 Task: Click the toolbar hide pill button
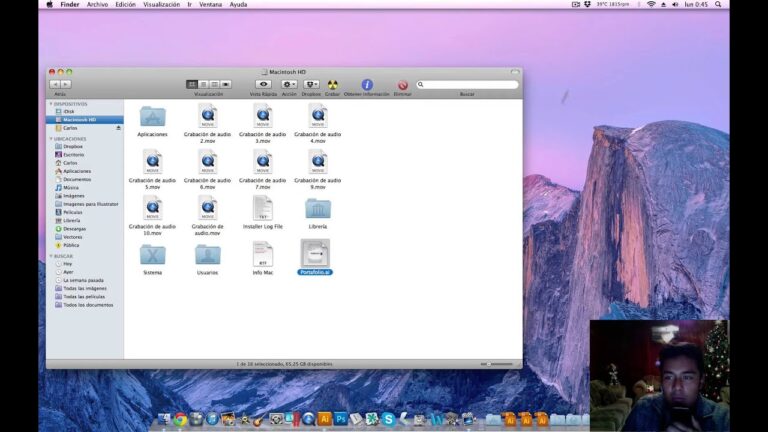point(514,72)
